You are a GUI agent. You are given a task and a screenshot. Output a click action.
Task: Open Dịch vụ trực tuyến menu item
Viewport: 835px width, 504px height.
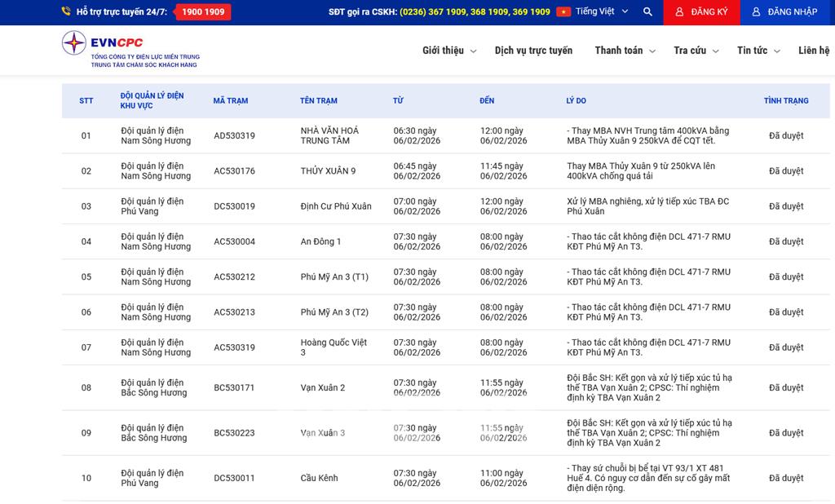[533, 51]
